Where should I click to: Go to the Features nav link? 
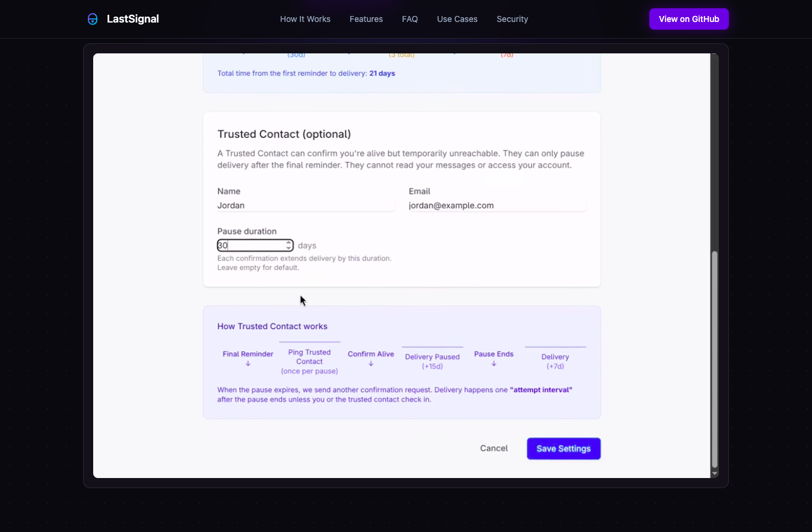(366, 19)
